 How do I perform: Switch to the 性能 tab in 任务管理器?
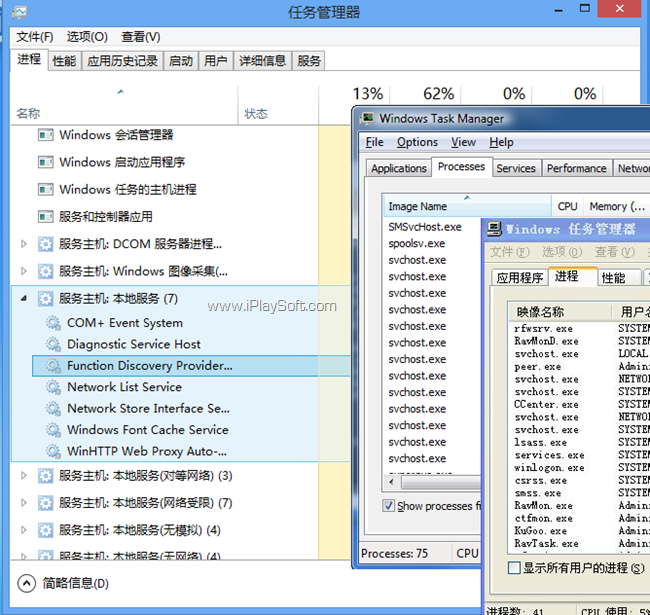click(65, 61)
